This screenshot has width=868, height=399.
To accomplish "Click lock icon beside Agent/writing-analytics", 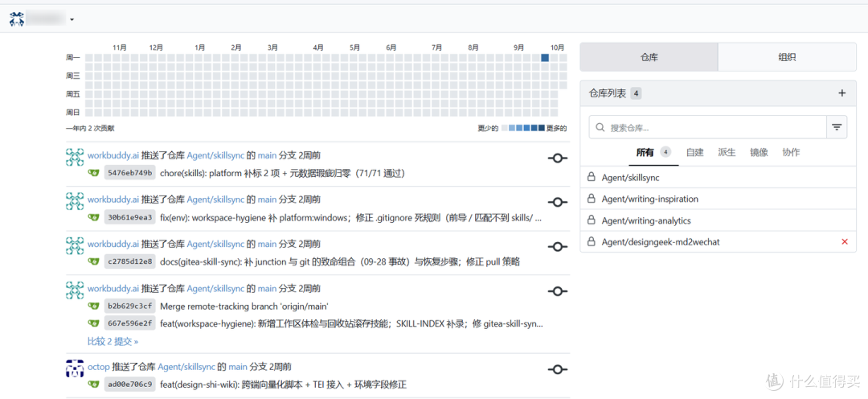I will (x=592, y=220).
